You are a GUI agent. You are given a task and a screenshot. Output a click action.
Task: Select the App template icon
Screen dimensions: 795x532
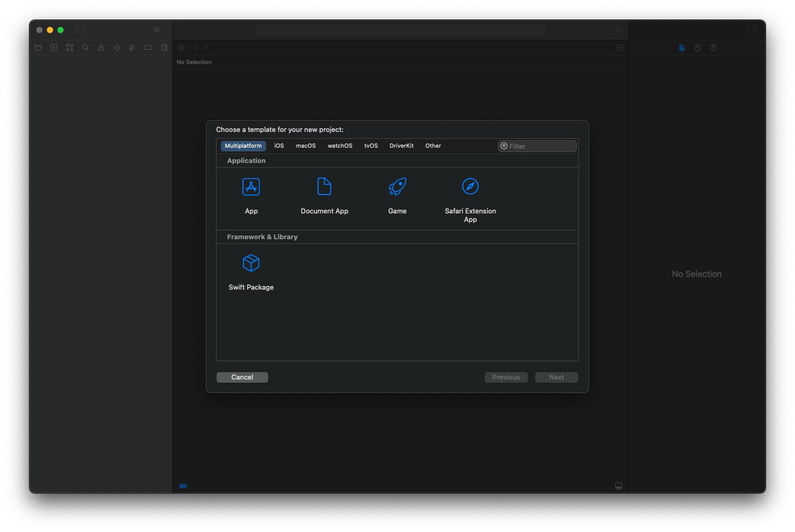coord(251,187)
